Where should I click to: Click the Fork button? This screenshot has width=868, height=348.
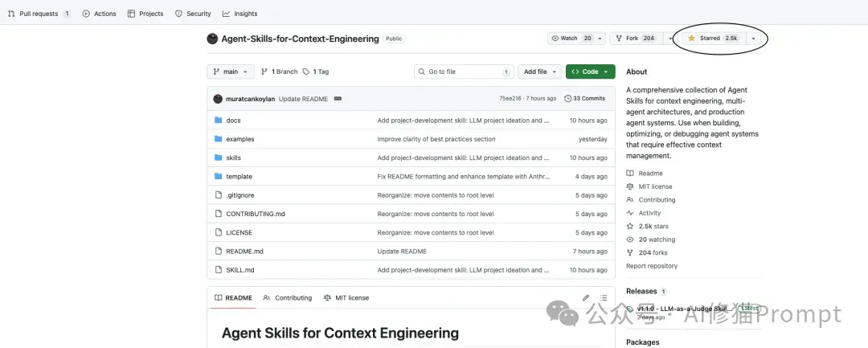[635, 38]
